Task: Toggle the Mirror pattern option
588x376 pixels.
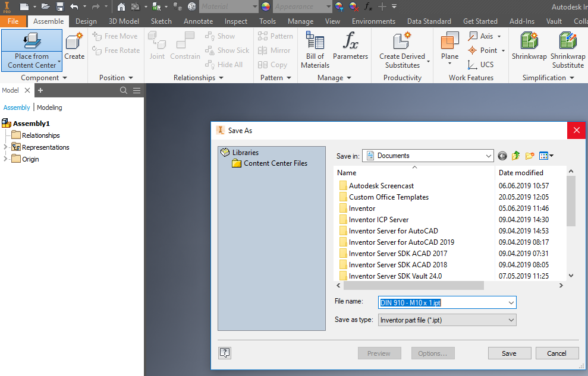Action: point(274,50)
